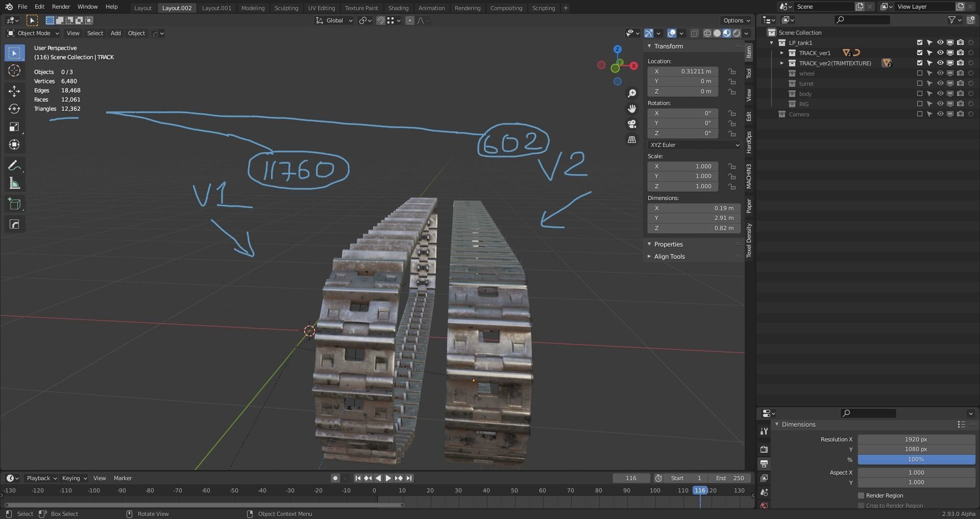Enable the wheel collection checkbox
This screenshot has height=519, width=980.
pyautogui.click(x=919, y=73)
